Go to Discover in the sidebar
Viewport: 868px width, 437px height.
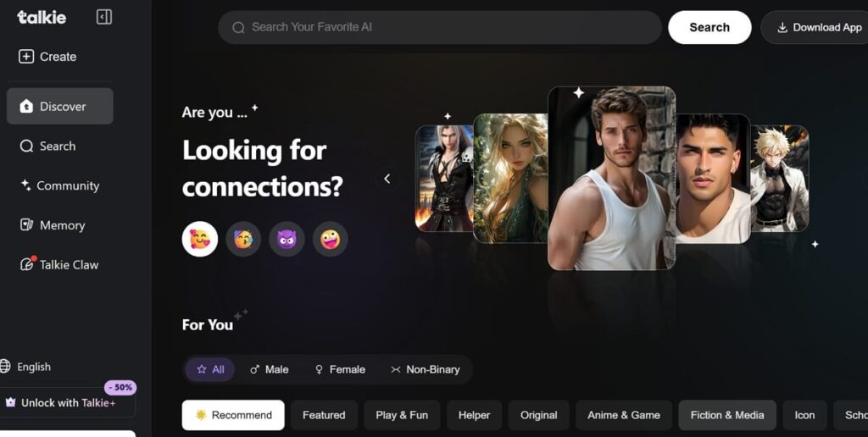(x=60, y=106)
